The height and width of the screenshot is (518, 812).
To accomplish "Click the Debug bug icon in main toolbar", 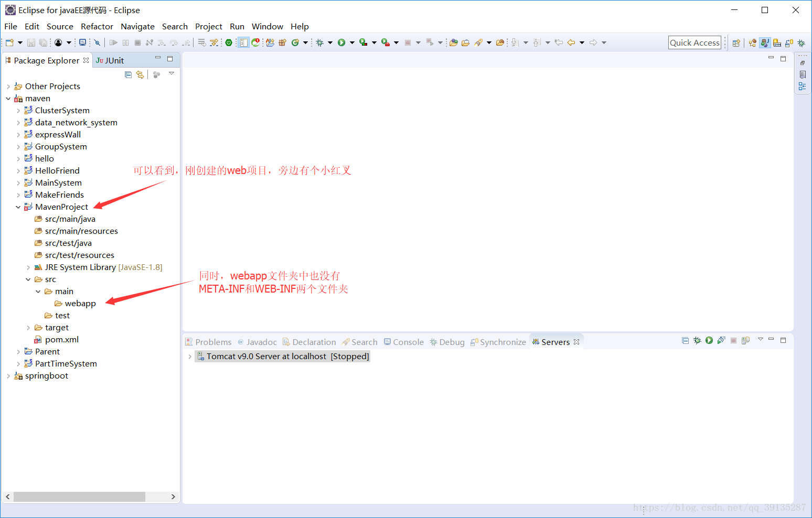I will coord(319,42).
